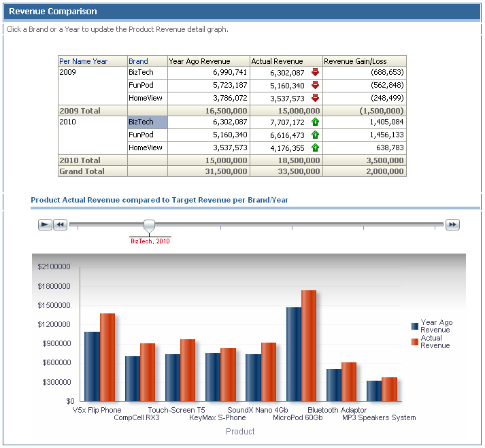
Task: Click MicroPod 60Gb Actual Revenue bar
Action: pos(309,345)
